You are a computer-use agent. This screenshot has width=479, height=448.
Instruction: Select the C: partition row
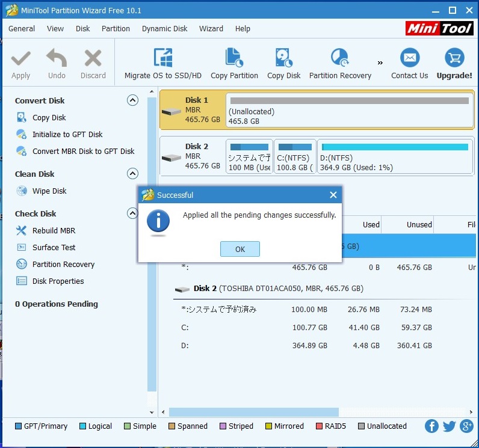tap(324, 328)
